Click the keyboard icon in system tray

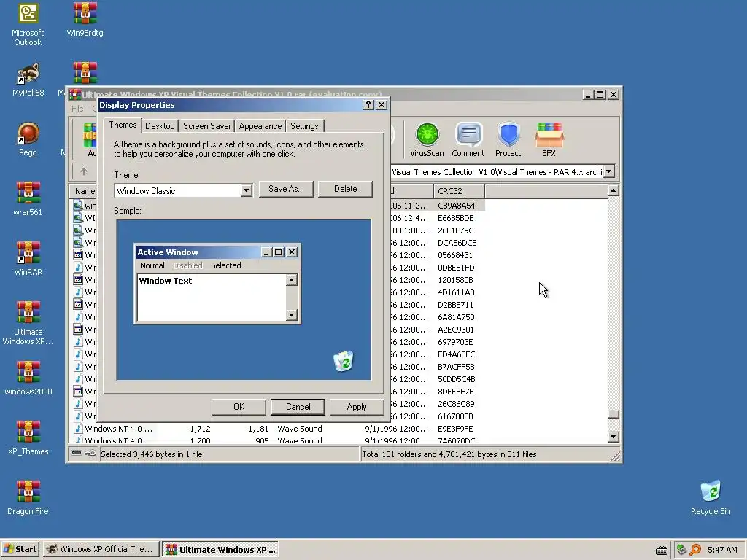(x=661, y=550)
